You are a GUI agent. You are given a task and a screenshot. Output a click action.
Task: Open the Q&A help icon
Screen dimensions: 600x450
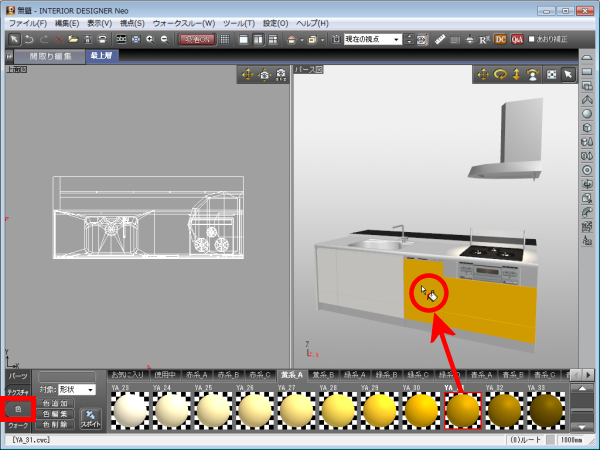[517, 39]
